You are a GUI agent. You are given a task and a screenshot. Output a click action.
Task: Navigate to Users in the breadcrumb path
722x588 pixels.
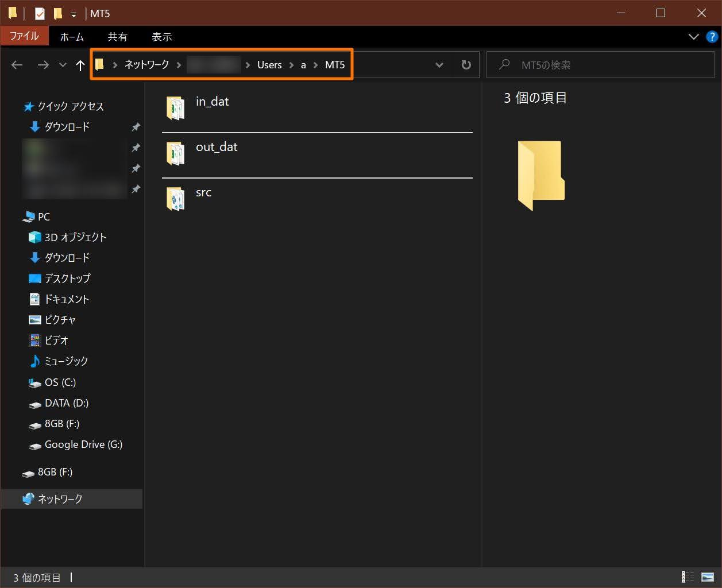click(x=269, y=65)
